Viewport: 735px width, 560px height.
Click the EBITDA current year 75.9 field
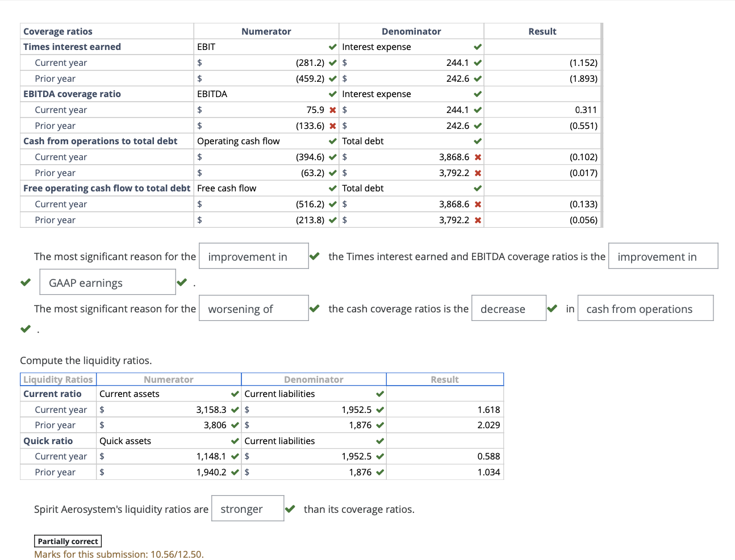click(x=265, y=110)
